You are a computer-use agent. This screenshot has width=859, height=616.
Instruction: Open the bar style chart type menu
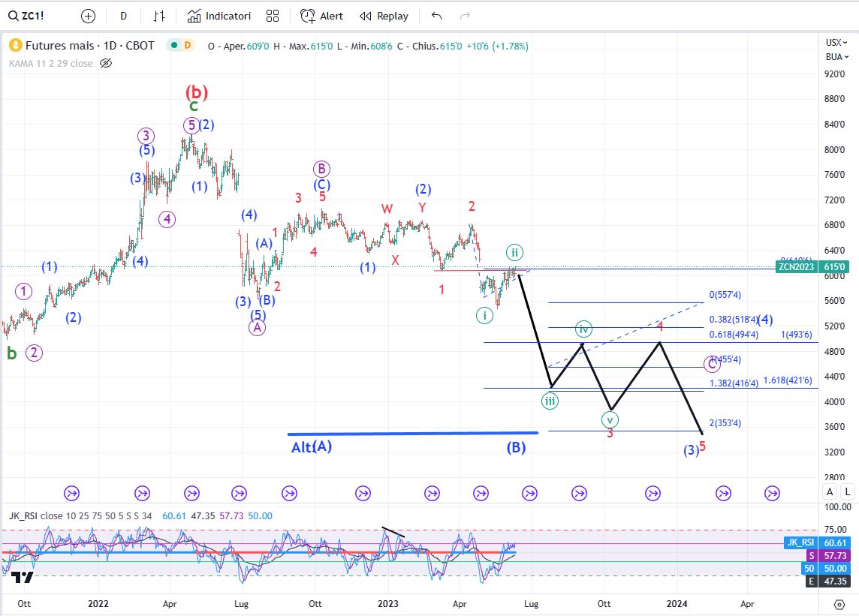[159, 16]
